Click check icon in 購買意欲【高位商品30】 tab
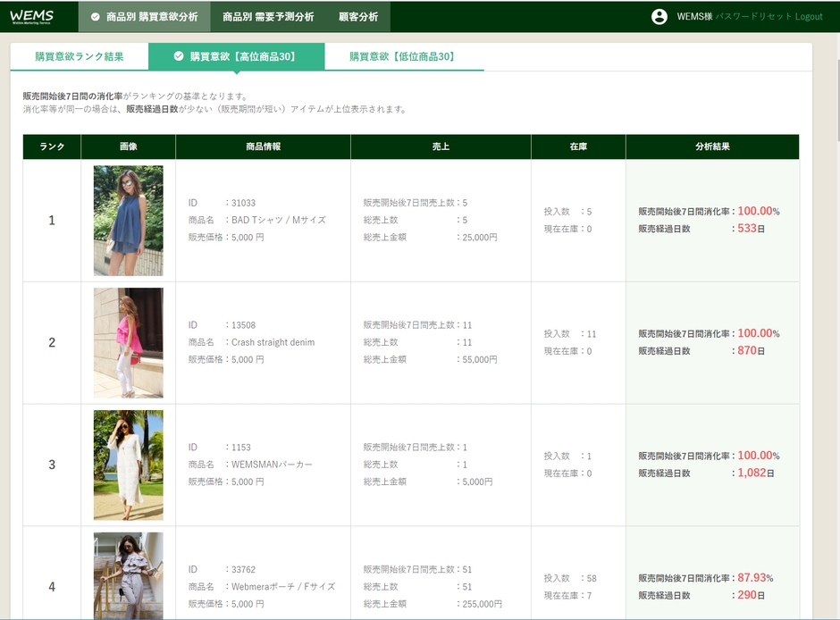Screen dimensions: 840x620 click(x=179, y=56)
